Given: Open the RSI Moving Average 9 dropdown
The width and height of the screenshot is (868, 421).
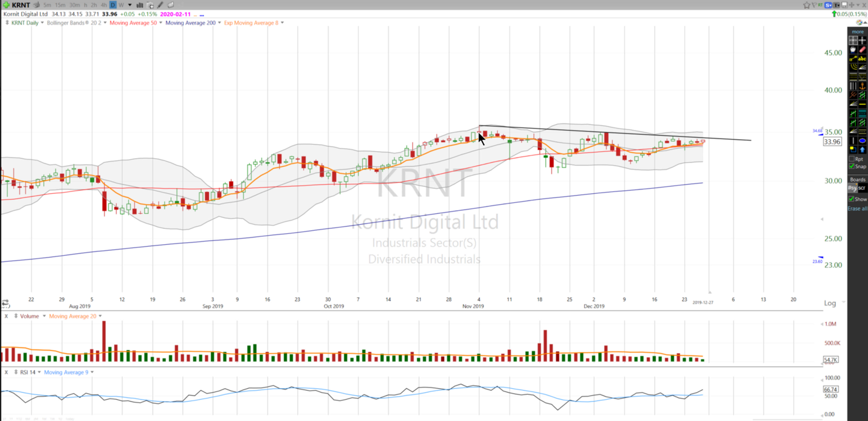Looking at the screenshot, I should coord(92,372).
